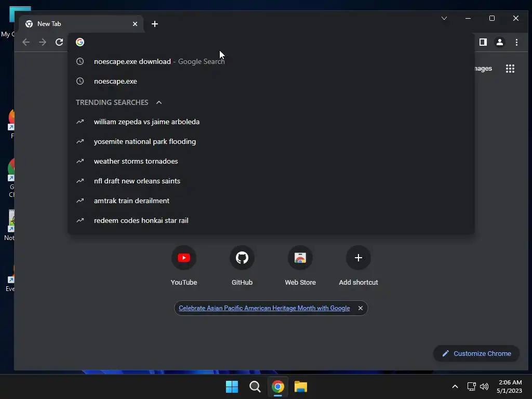
Task: Open Windows taskbar search
Action: (x=255, y=387)
